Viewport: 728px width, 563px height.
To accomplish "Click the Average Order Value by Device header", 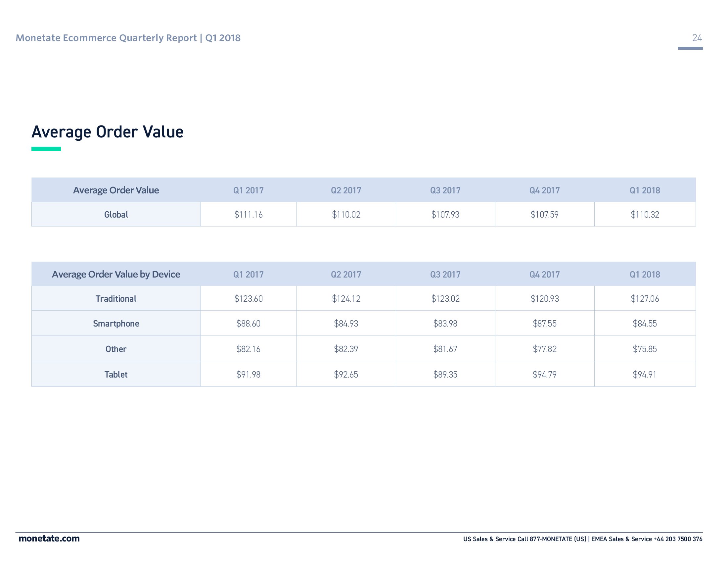I will click(116, 274).
